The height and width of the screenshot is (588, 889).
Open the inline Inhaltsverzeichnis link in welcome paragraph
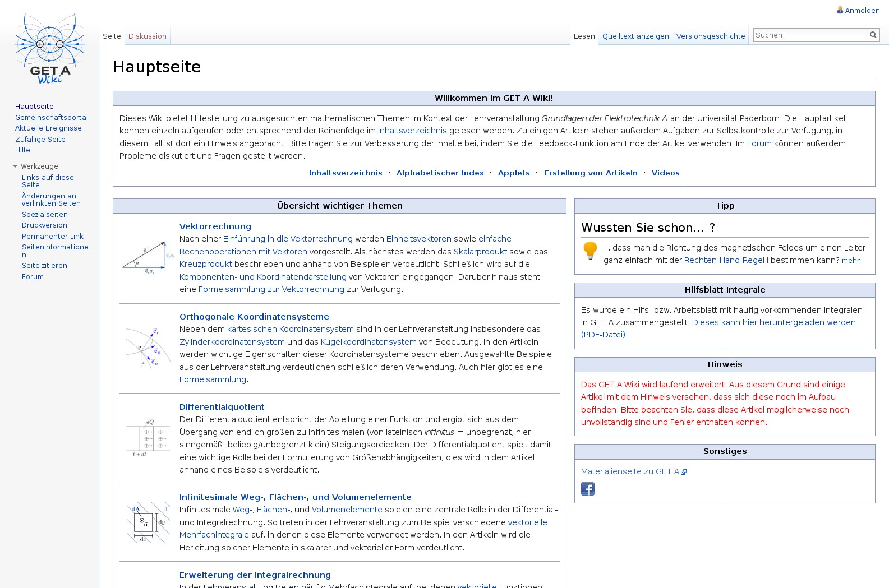pyautogui.click(x=412, y=131)
